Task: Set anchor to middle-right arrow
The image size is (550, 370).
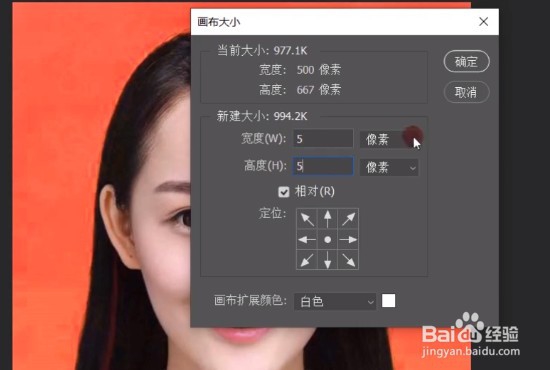Action: coord(348,240)
